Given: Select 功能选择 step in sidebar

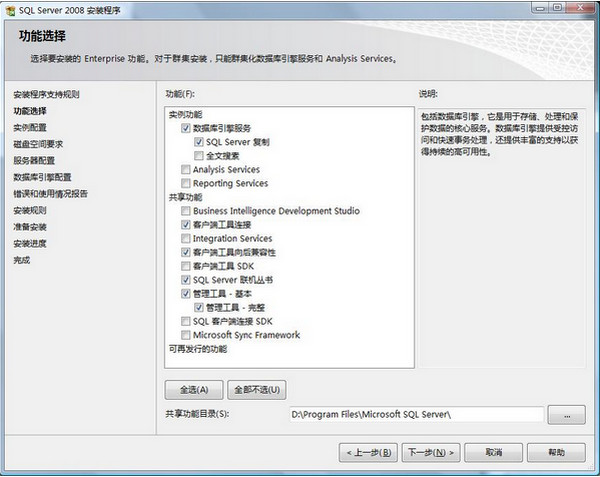Looking at the screenshot, I should (x=30, y=111).
